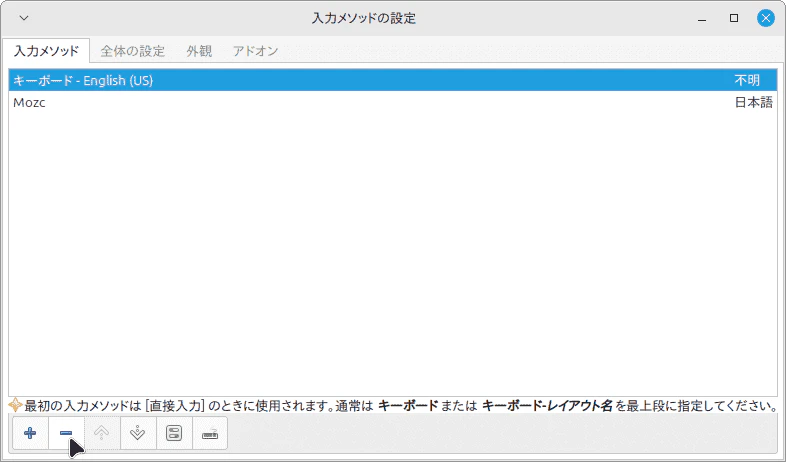Open the 全体の設定 tab
786x462 pixels.
(133, 51)
